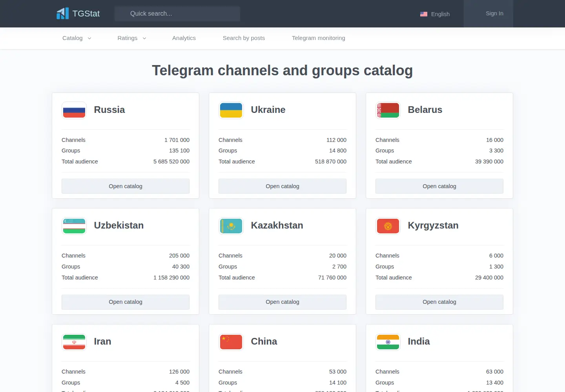
Task: Click the Uzbekistan flag icon
Action: tap(74, 226)
